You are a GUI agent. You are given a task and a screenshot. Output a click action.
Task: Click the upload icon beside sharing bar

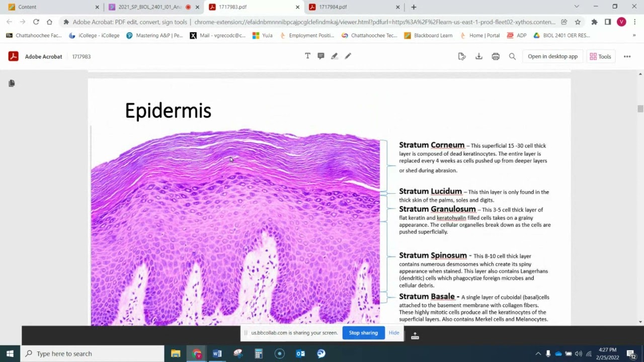415,335
